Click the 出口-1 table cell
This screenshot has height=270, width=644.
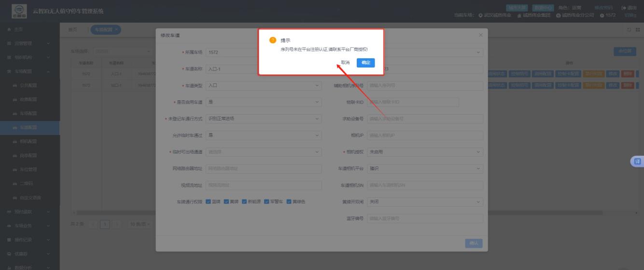tap(116, 85)
